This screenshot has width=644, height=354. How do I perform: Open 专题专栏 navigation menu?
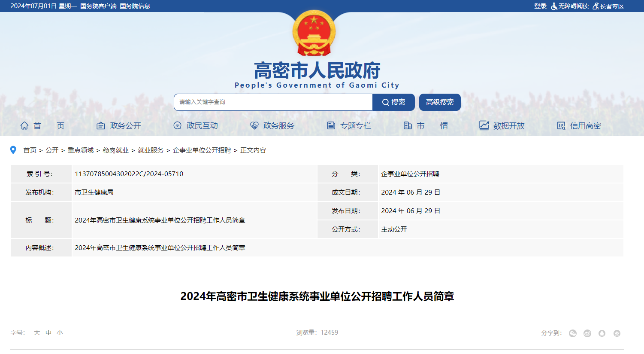pos(356,125)
